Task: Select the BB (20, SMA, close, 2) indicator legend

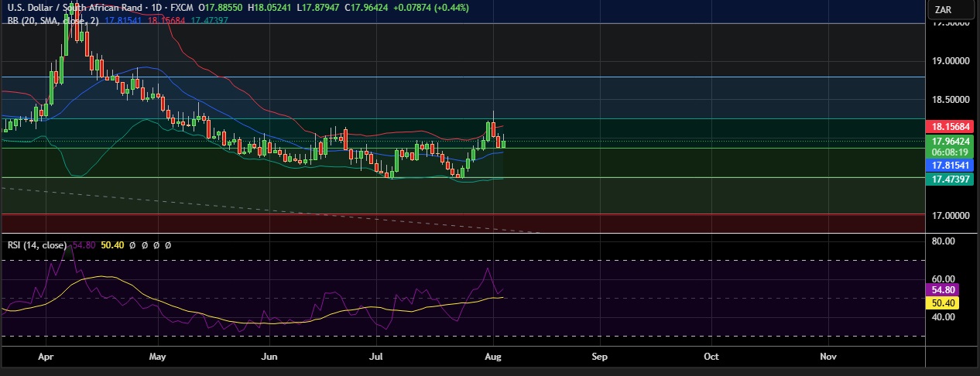Action: [53, 21]
